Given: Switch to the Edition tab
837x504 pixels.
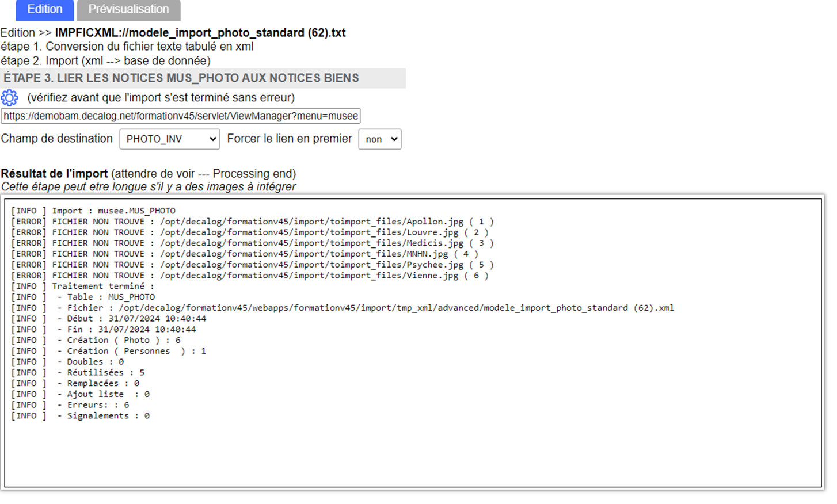Looking at the screenshot, I should coord(45,9).
